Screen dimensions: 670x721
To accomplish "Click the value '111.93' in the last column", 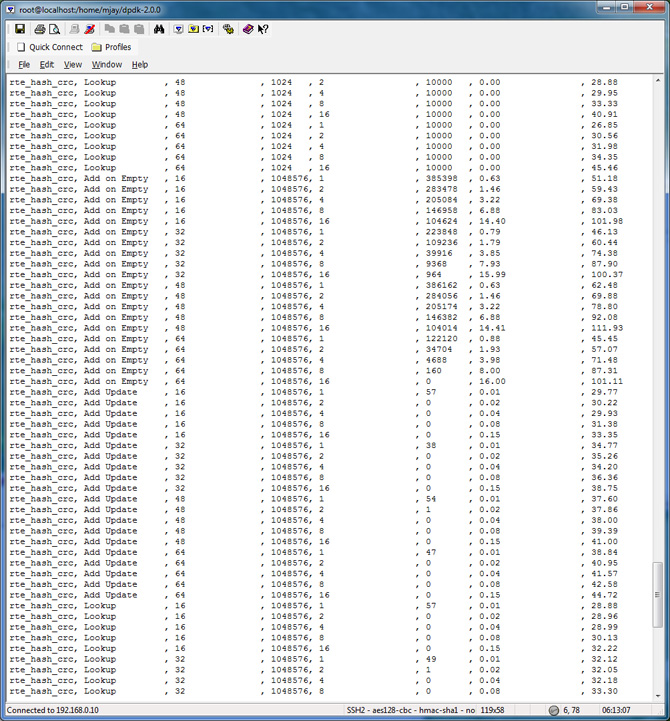I will coord(607,328).
